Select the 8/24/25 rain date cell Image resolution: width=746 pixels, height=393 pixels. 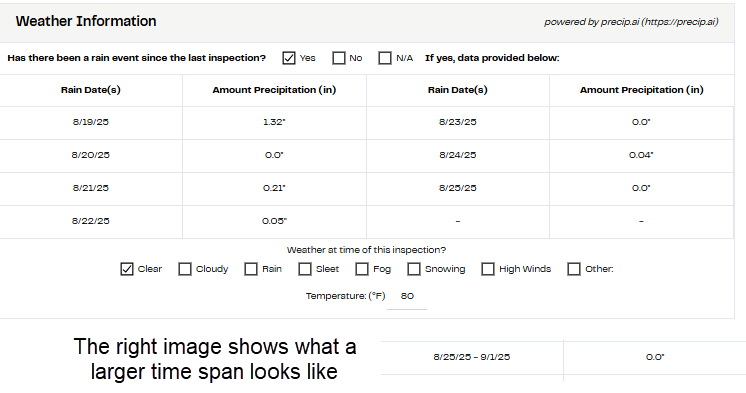(458, 155)
